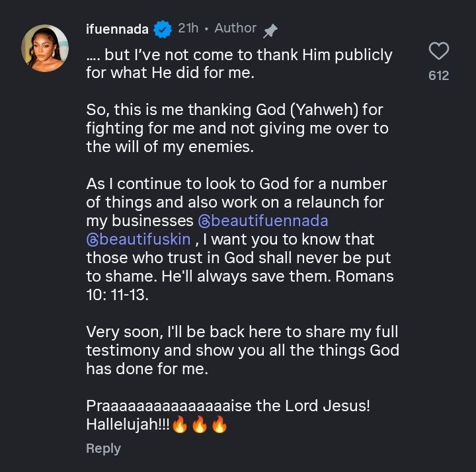View the 612 likes count
This screenshot has height=472, width=476.
coord(438,75)
